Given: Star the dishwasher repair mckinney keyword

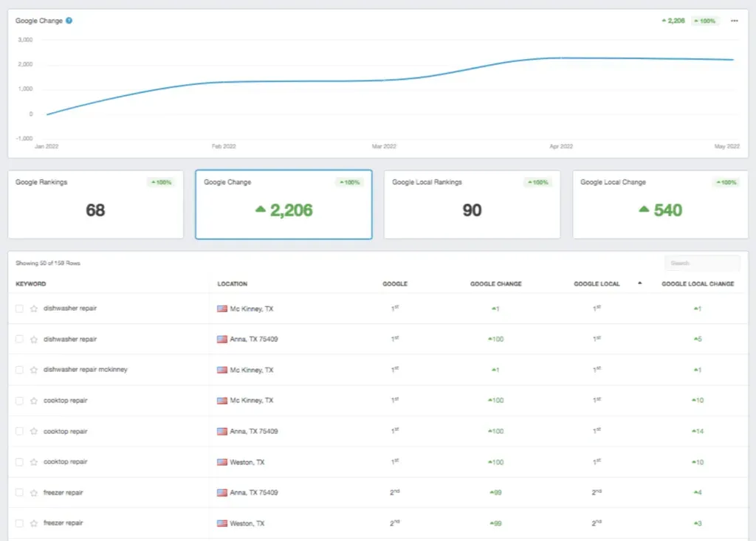Looking at the screenshot, I should click(33, 370).
